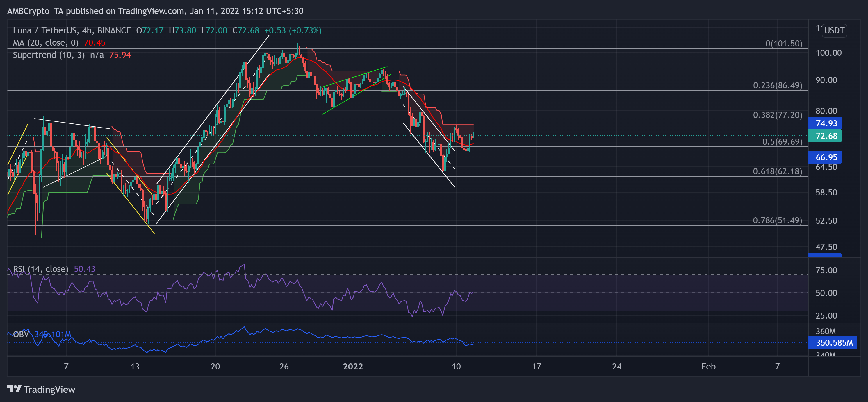Viewport: 868px width, 402px height.
Task: Click the 66.95 price tag on axis
Action: [x=825, y=157]
